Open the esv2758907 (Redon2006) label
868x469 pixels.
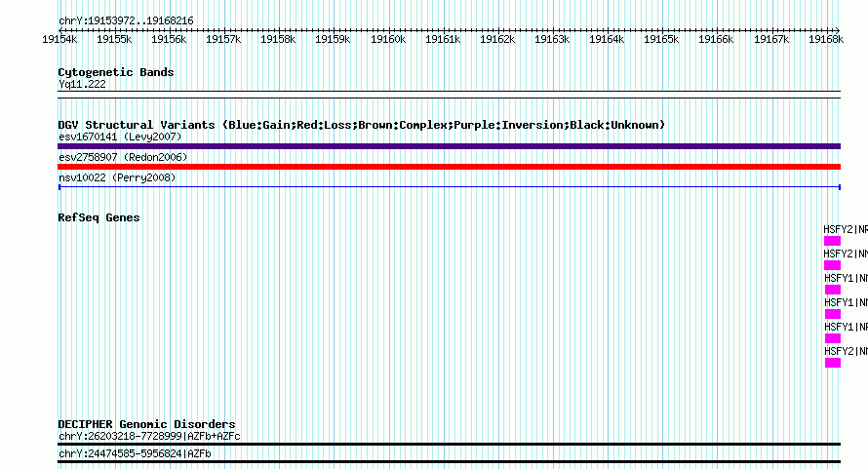pyautogui.click(x=123, y=157)
